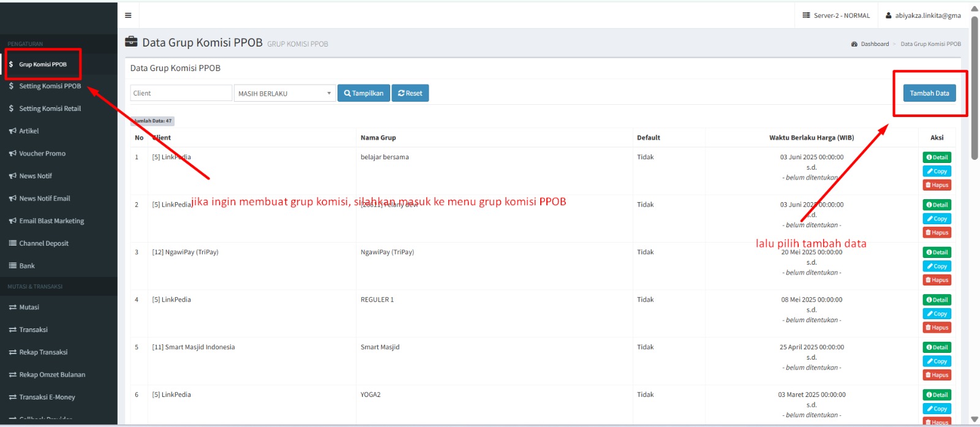Open Detail for REGULER 1 group
980x427 pixels.
click(937, 300)
